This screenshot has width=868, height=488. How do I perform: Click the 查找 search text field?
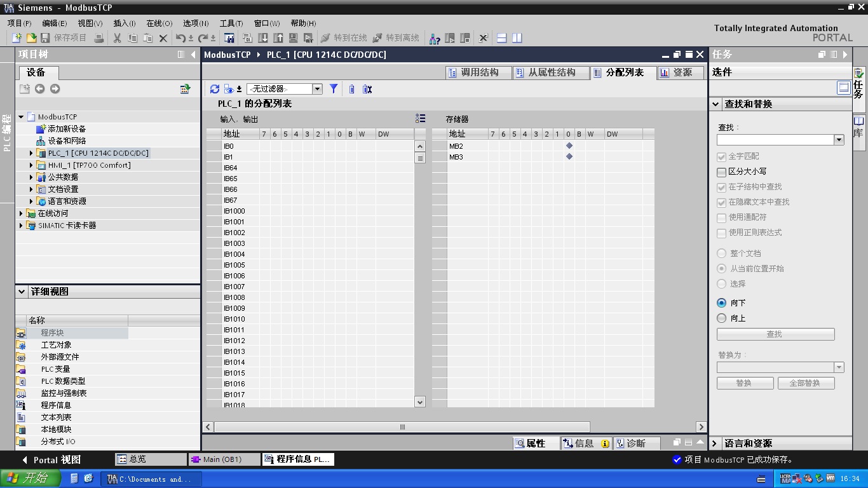[775, 140]
